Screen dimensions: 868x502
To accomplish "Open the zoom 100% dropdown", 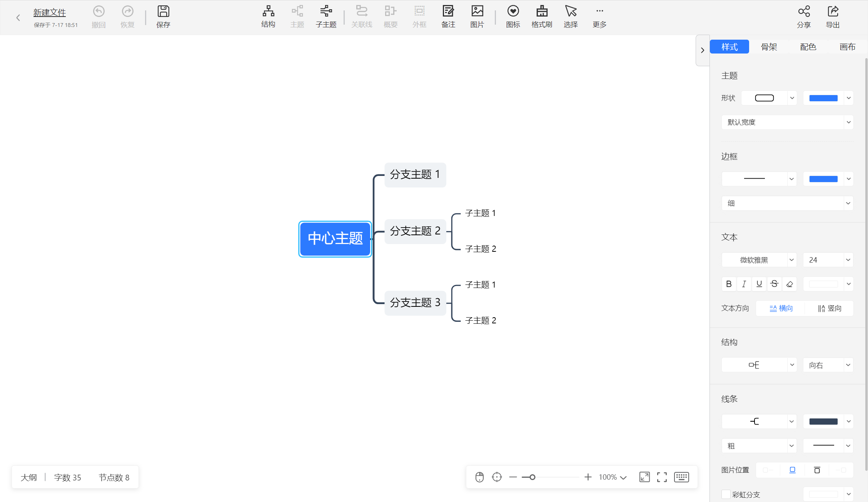I will [613, 477].
